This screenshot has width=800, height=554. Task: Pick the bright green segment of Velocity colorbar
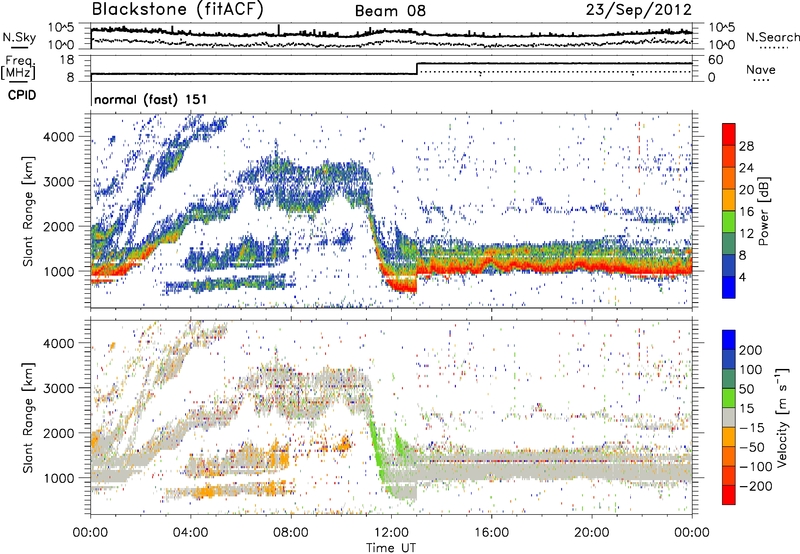pos(729,398)
